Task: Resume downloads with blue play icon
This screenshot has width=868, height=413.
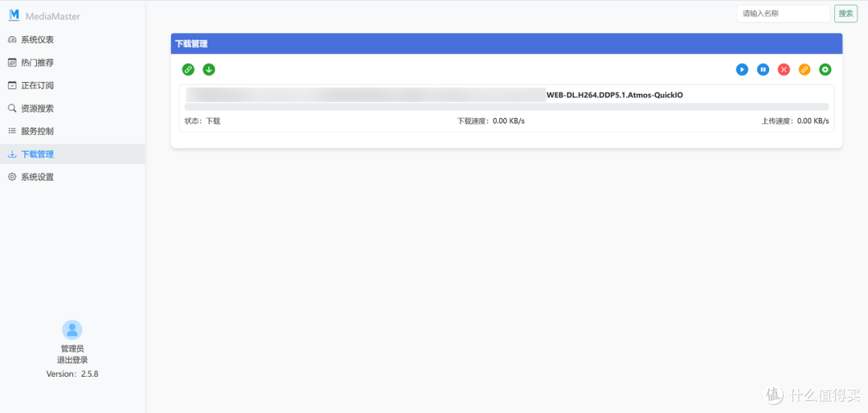Action: pyautogui.click(x=742, y=69)
